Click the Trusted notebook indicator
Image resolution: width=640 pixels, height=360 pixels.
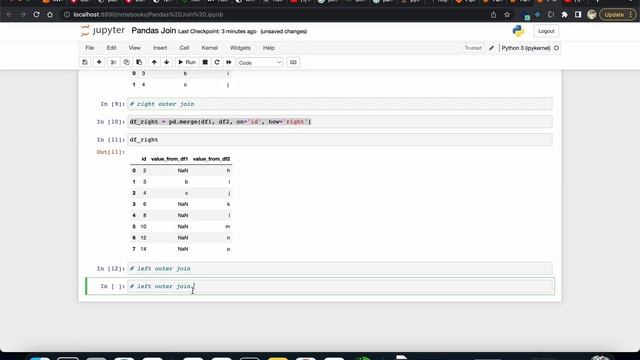pos(473,48)
